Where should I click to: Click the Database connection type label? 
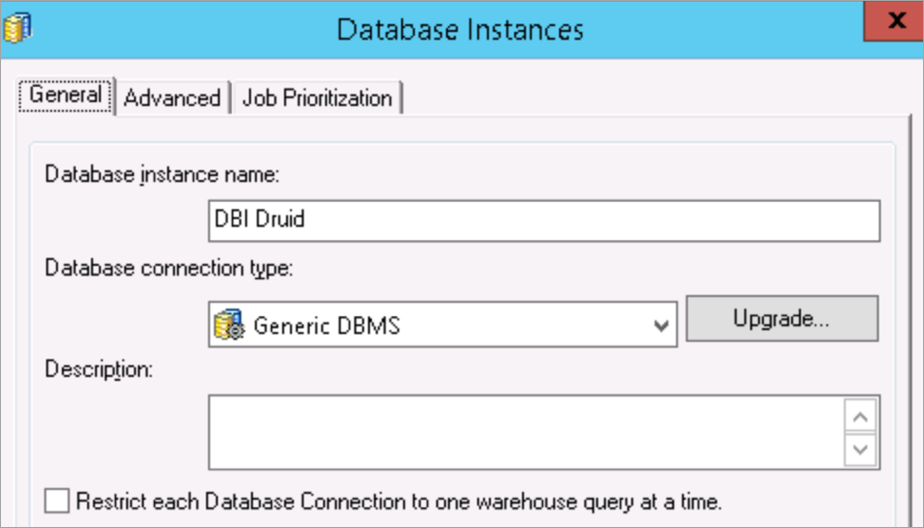click(168, 268)
